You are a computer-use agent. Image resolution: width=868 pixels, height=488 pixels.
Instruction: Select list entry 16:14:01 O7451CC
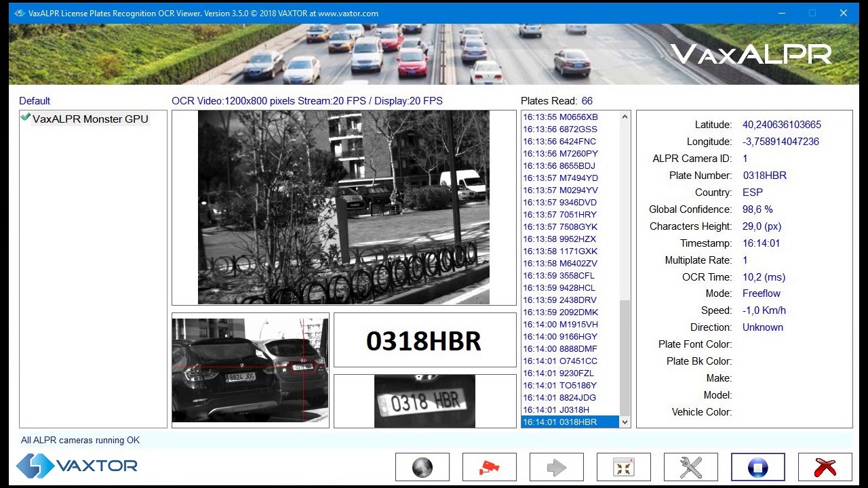(x=570, y=361)
